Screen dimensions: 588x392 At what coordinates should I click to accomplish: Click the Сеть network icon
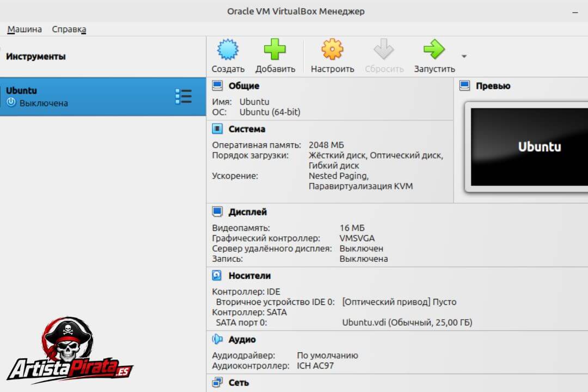click(217, 382)
